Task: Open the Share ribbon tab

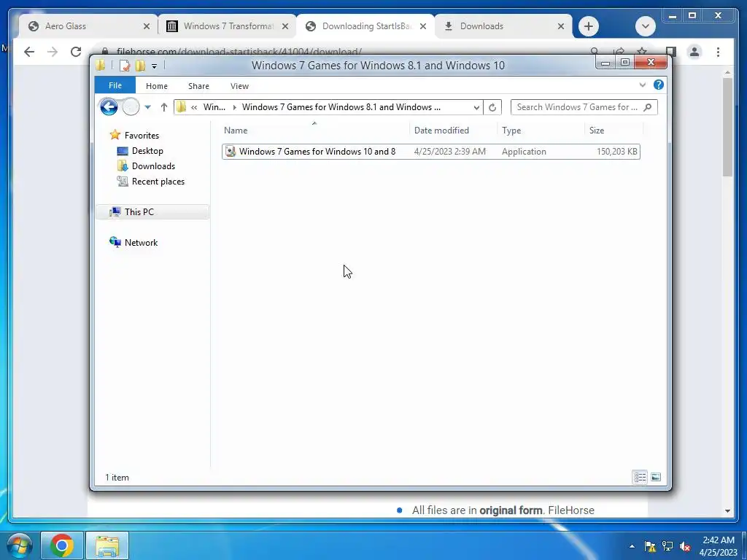Action: point(198,86)
